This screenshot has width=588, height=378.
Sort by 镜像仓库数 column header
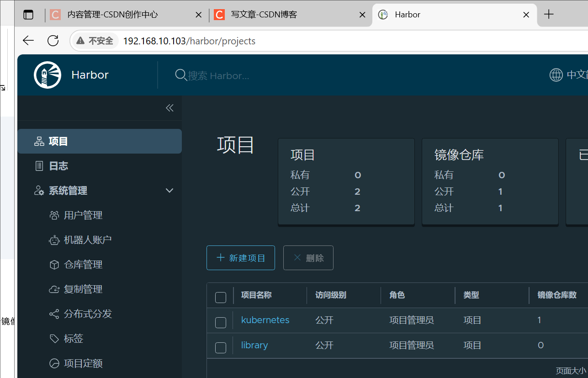[x=557, y=295]
